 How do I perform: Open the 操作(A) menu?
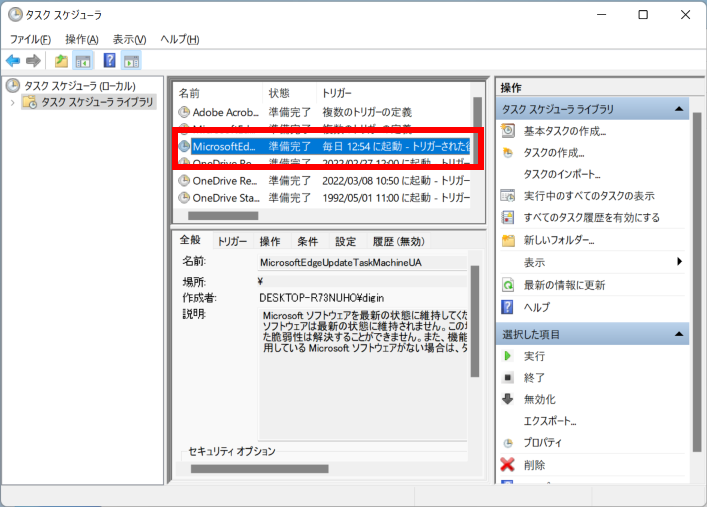click(82, 39)
